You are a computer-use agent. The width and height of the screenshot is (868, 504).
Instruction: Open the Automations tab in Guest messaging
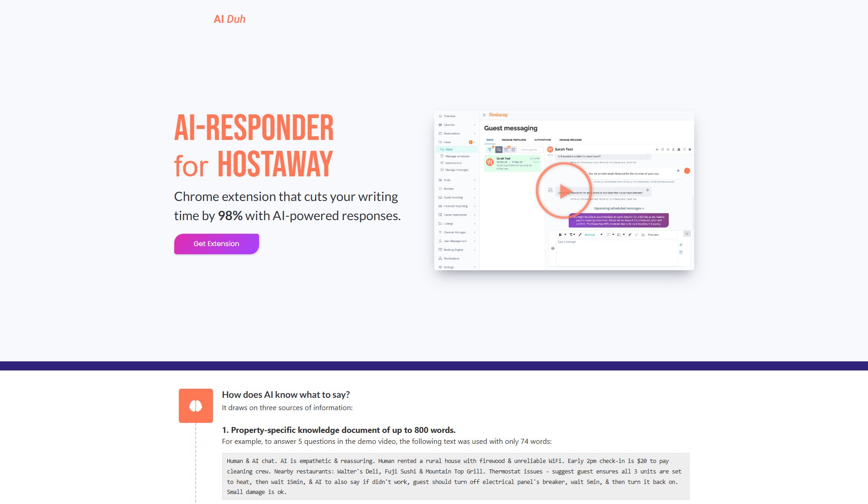(x=542, y=140)
